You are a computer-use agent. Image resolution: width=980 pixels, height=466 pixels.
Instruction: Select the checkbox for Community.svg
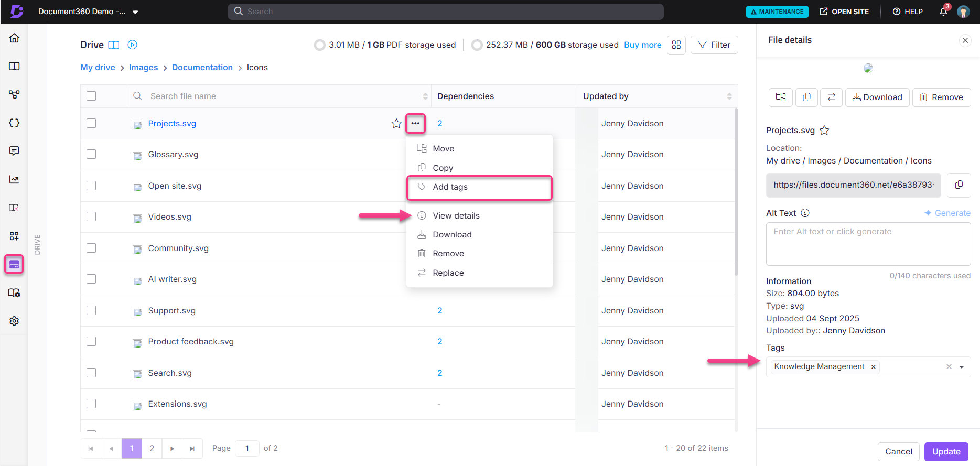click(91, 248)
